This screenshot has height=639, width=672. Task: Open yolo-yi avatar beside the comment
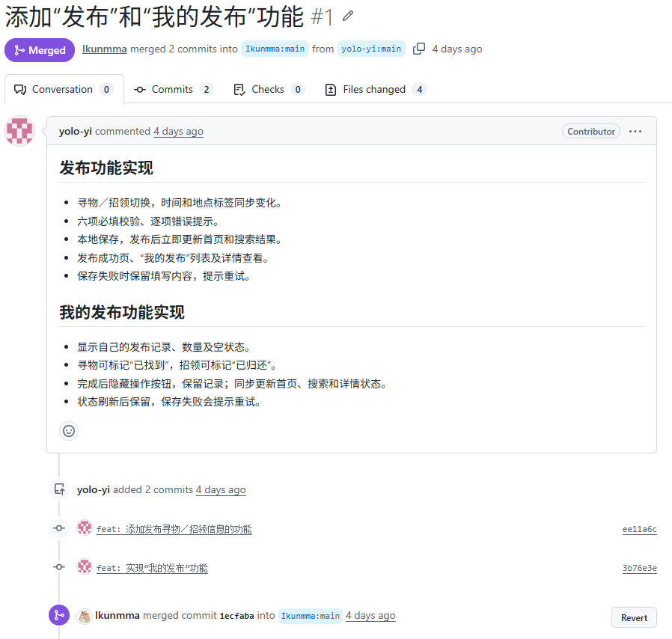19,131
